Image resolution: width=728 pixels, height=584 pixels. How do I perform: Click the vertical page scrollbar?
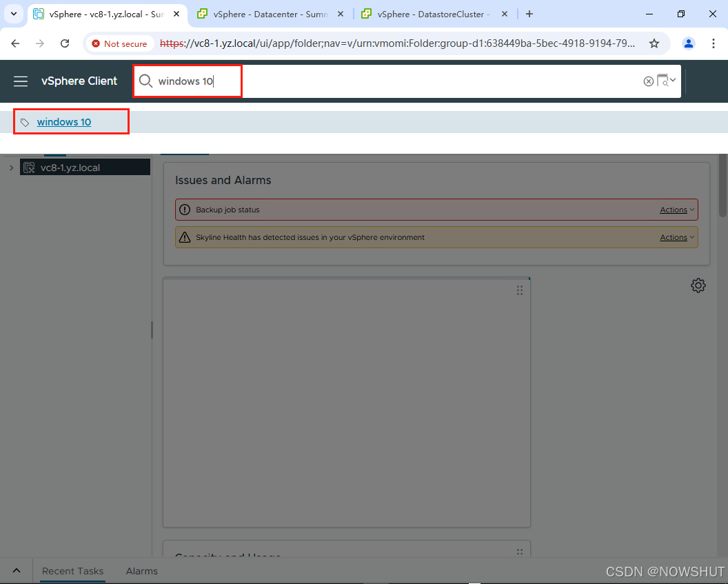point(722,185)
